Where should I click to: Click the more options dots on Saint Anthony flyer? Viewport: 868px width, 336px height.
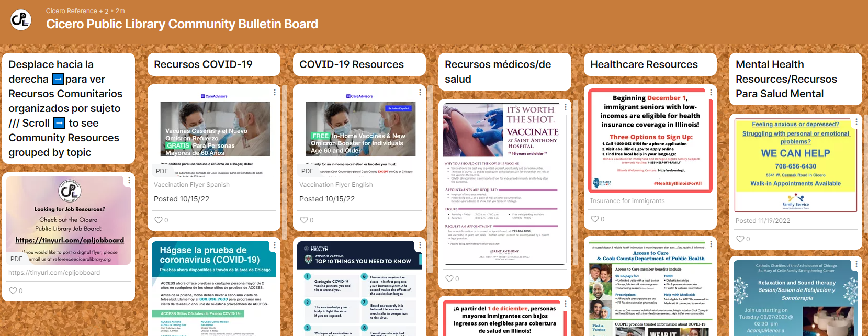566,107
